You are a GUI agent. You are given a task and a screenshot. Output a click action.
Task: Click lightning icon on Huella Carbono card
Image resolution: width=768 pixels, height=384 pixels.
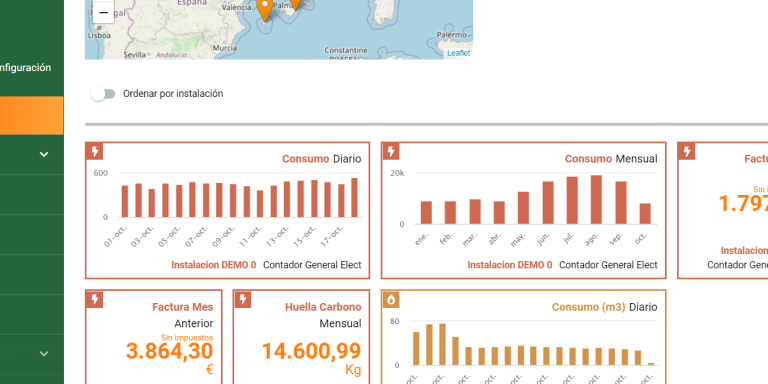243,299
